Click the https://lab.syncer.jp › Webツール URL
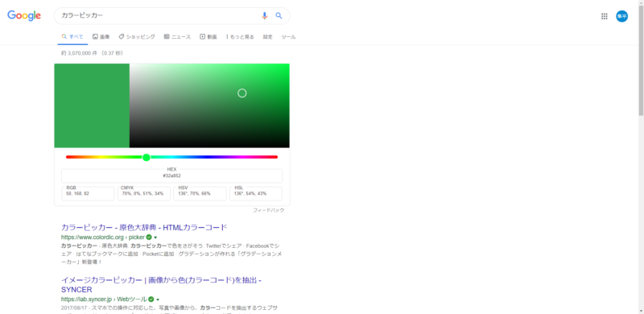 (x=104, y=300)
